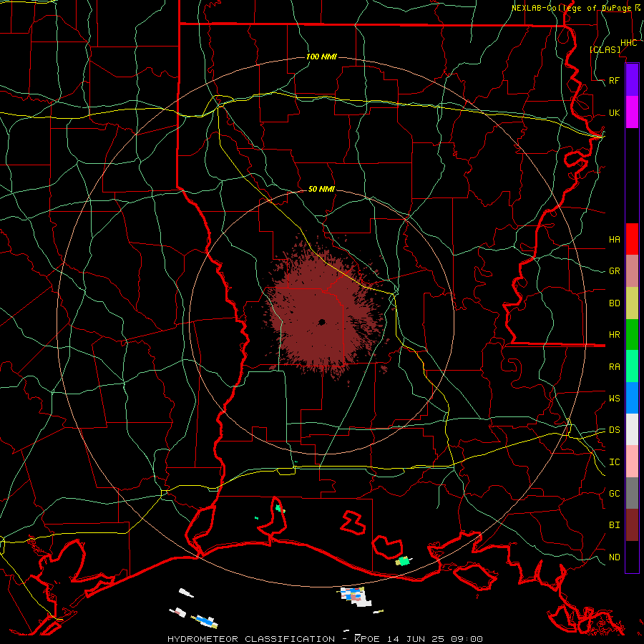
Task: Click the DS legend label
Action: 614,429
